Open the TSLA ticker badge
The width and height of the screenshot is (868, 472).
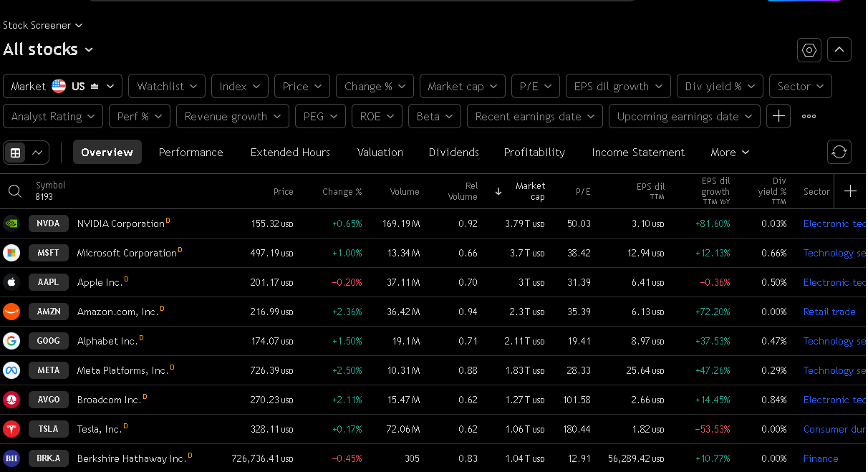(x=49, y=429)
